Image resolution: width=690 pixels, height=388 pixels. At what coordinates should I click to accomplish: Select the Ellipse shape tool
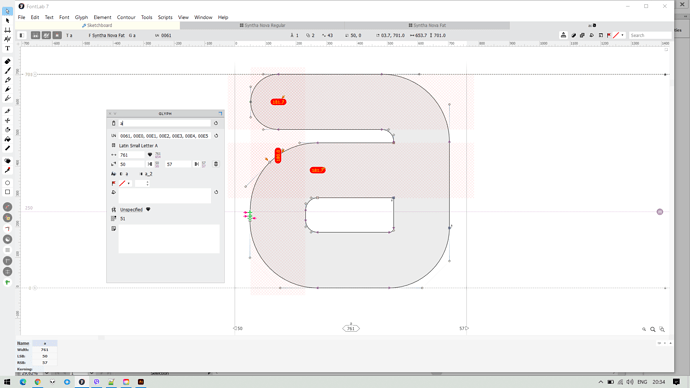pos(7,183)
